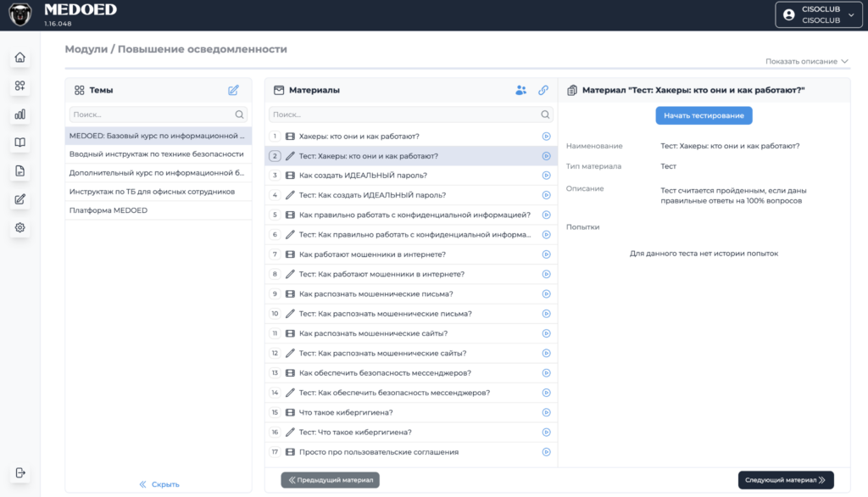The height and width of the screenshot is (497, 868).
Task: Open the document report icon in sidebar
Action: (x=20, y=170)
